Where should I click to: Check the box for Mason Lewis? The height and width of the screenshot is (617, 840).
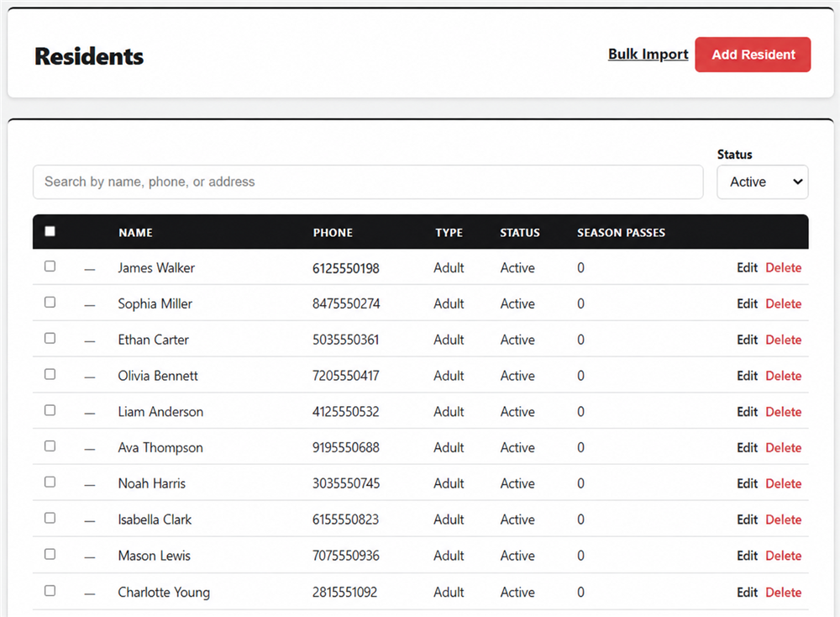pos(50,554)
